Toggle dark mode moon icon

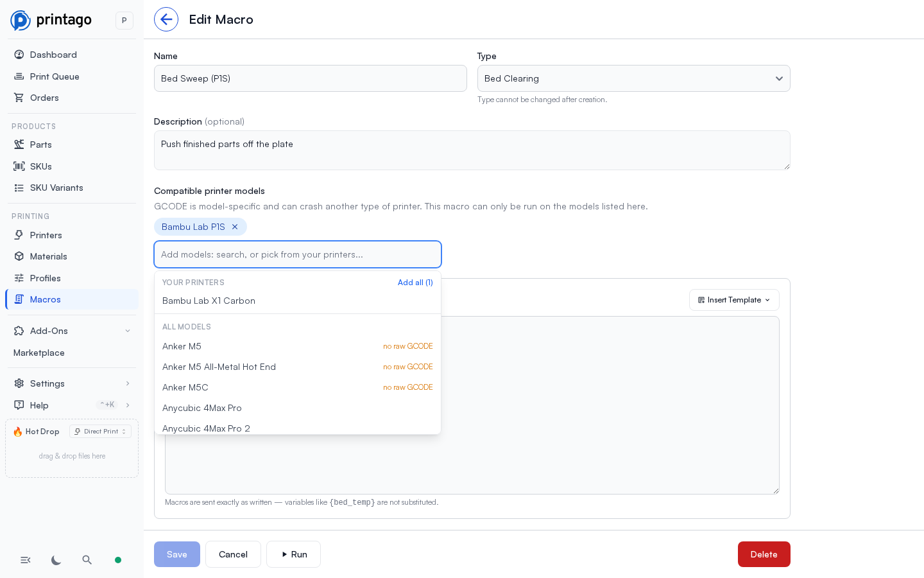pos(56,560)
